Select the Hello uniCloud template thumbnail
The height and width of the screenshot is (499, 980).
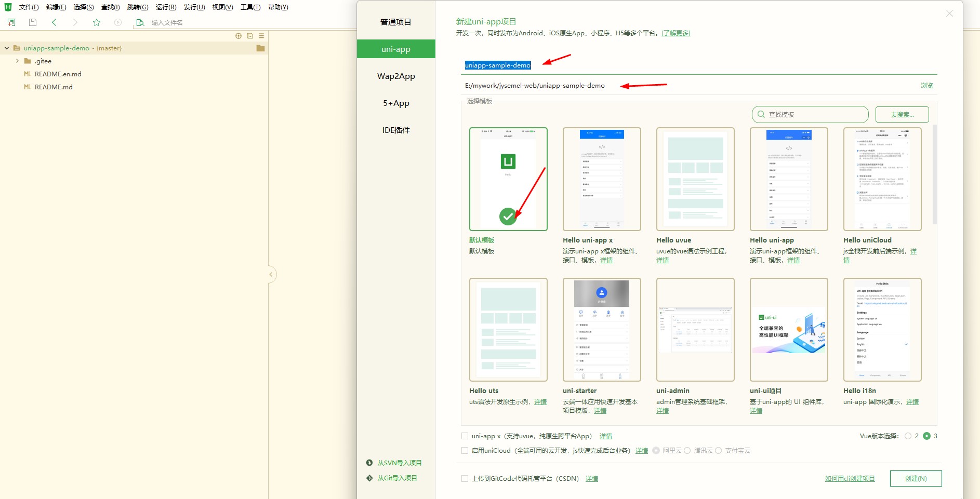pos(882,179)
